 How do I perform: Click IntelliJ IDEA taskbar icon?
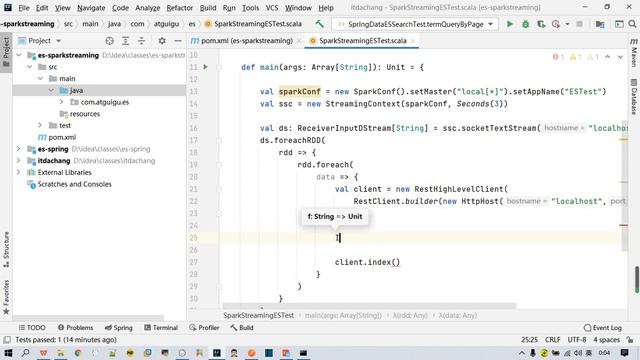[x=217, y=353]
